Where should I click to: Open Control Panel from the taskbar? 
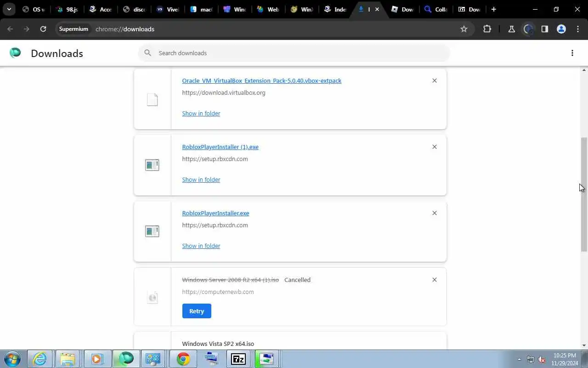pos(153,359)
